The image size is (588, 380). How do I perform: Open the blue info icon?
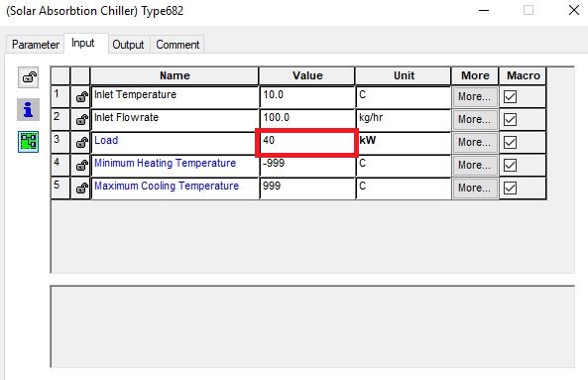pos(28,110)
